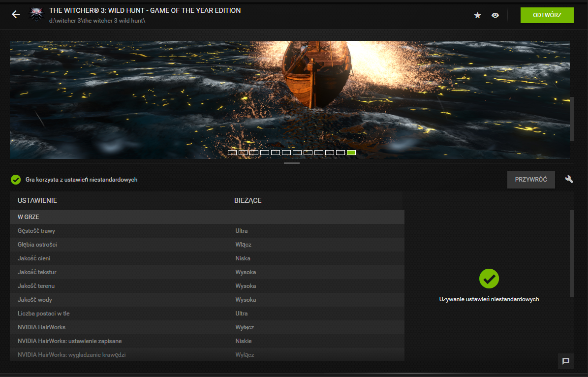Click the large green checkmark status icon

489,279
